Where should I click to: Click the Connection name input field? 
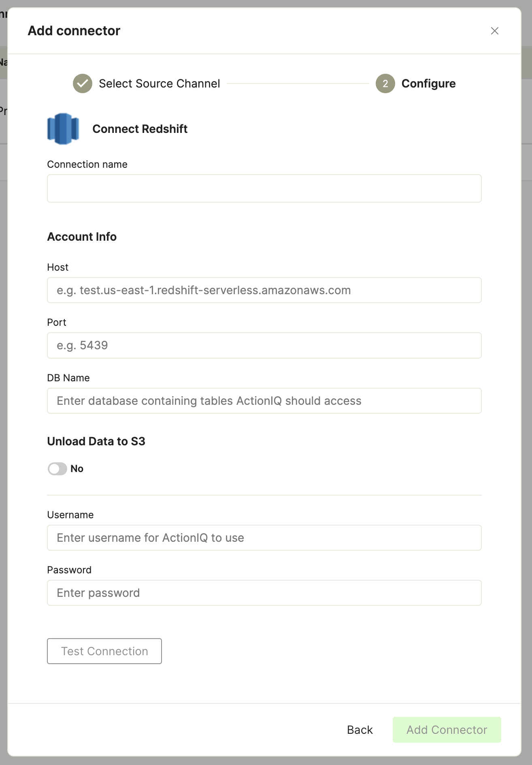tap(264, 188)
